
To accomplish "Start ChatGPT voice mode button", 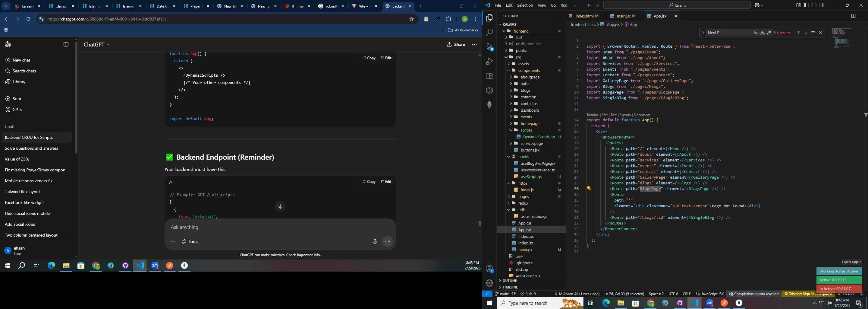I will pos(388,241).
